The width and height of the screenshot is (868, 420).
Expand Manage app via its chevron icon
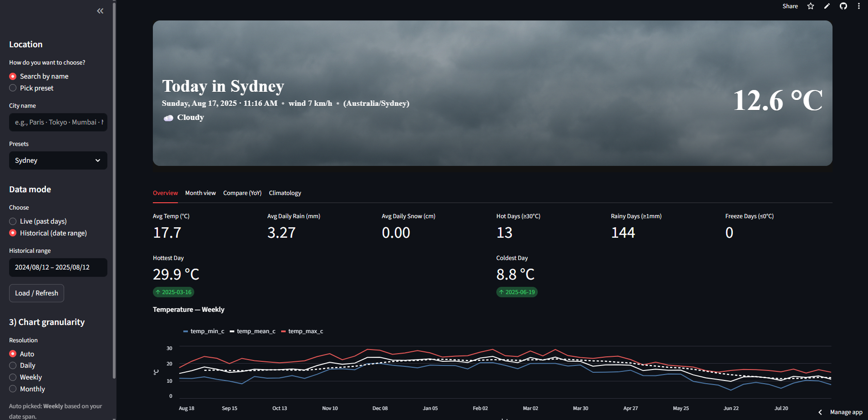tap(821, 412)
